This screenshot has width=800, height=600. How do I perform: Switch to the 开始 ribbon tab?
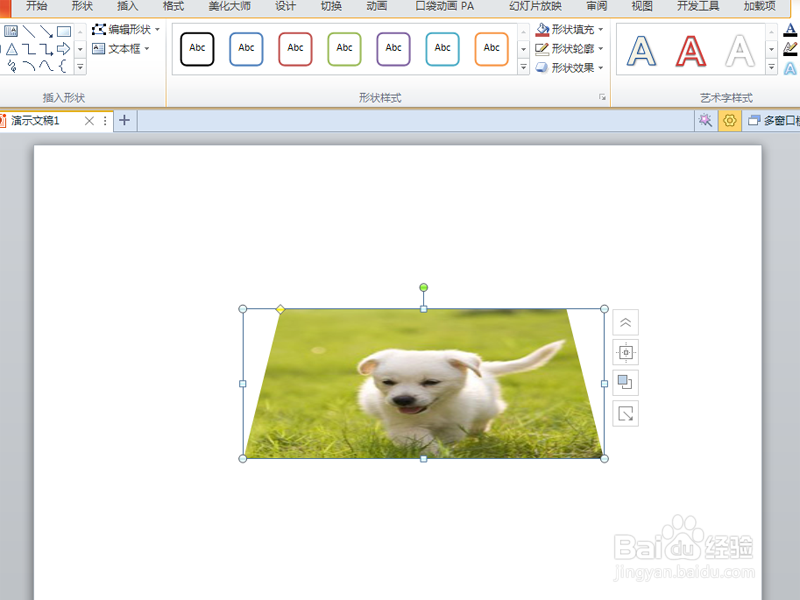tap(36, 6)
